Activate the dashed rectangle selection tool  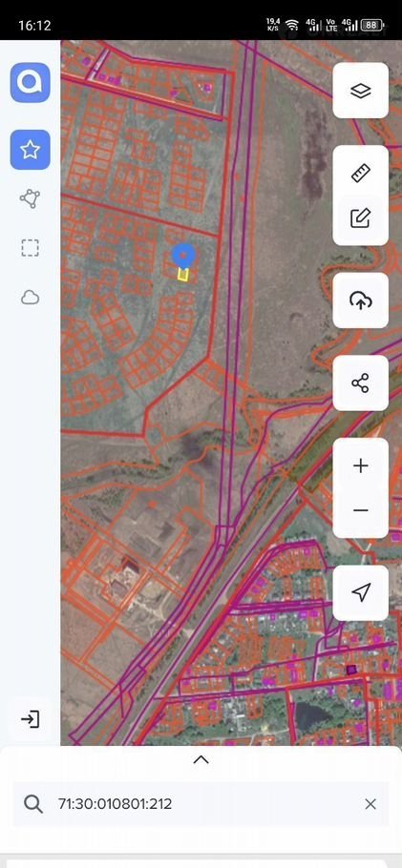pyautogui.click(x=30, y=248)
